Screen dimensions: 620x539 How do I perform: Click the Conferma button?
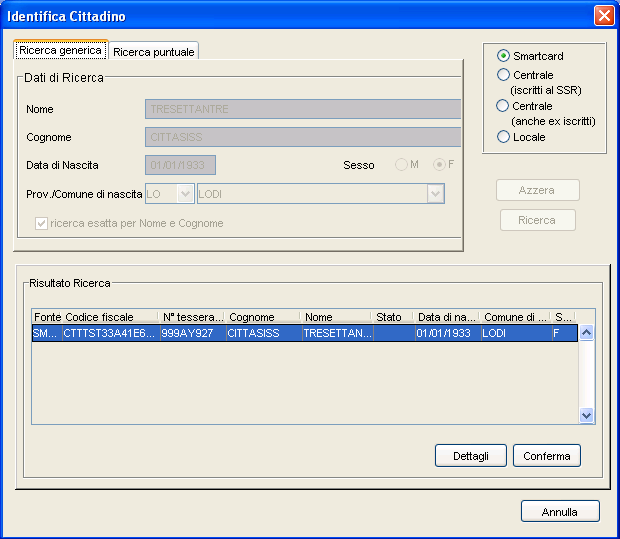tap(547, 456)
